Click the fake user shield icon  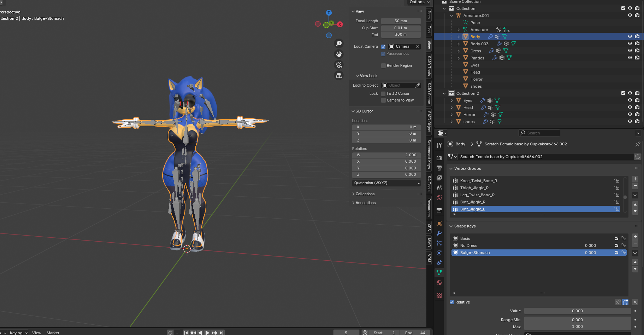click(x=638, y=157)
